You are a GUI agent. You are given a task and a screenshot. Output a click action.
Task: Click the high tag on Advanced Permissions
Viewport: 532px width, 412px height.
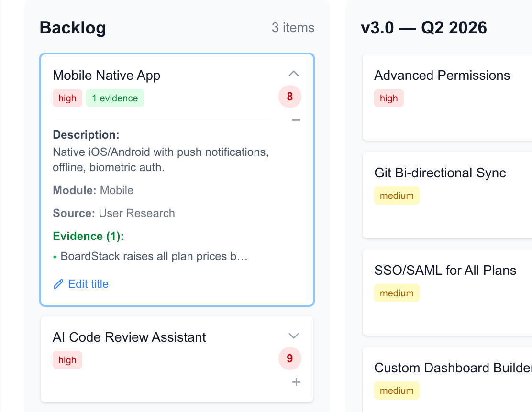pyautogui.click(x=389, y=98)
